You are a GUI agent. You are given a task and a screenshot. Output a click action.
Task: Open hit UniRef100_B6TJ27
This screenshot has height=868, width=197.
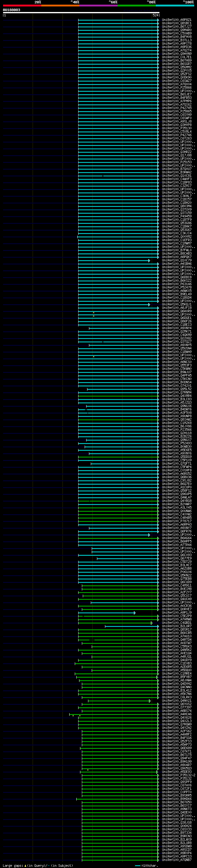[x=176, y=26]
